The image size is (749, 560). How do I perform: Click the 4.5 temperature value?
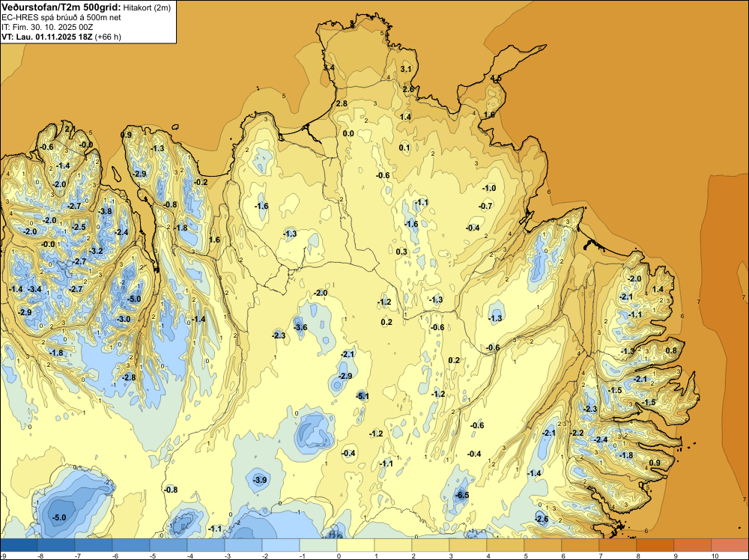tap(496, 79)
